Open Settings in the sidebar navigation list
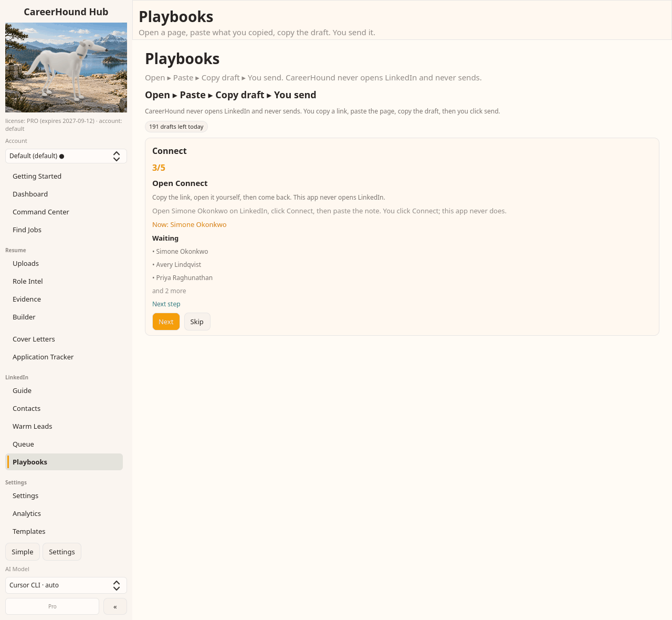The width and height of the screenshot is (672, 620). coord(64,495)
